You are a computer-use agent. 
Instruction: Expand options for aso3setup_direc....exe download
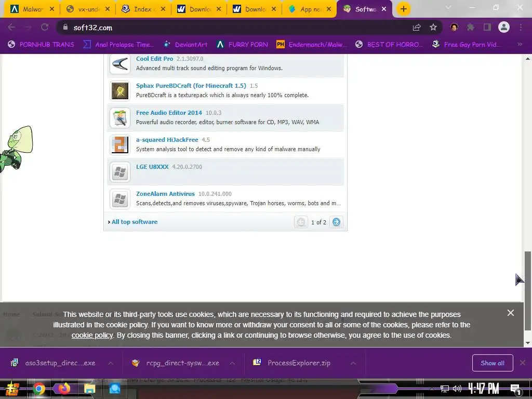(x=111, y=363)
